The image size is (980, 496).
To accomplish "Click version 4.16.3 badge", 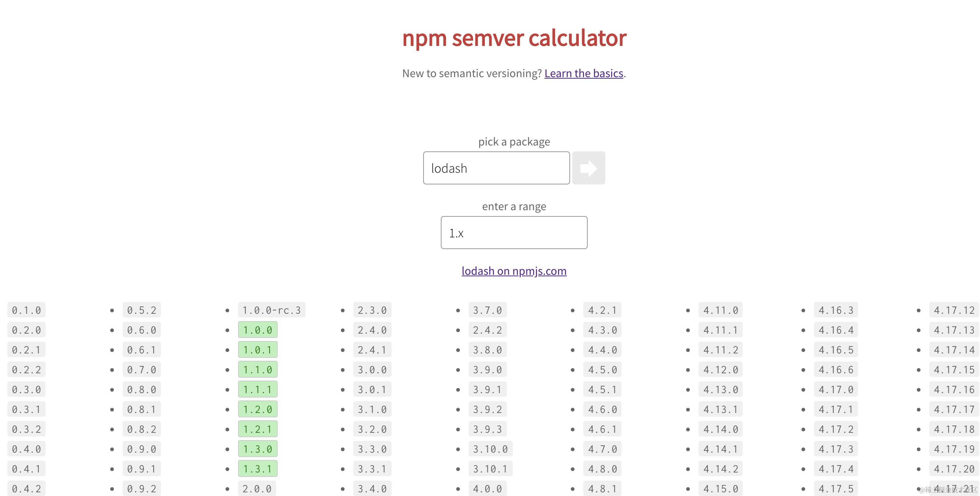I will pos(835,310).
